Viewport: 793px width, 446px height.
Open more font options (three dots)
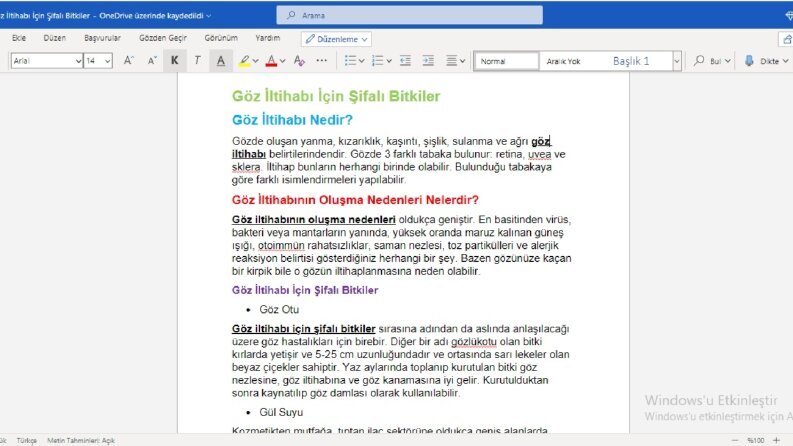pos(322,61)
